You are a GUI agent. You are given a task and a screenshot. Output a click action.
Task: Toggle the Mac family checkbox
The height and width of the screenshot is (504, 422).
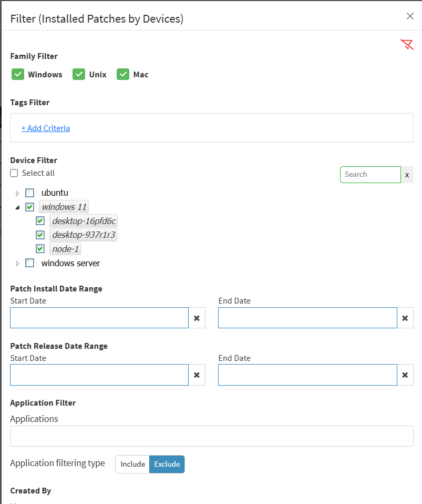(x=123, y=74)
